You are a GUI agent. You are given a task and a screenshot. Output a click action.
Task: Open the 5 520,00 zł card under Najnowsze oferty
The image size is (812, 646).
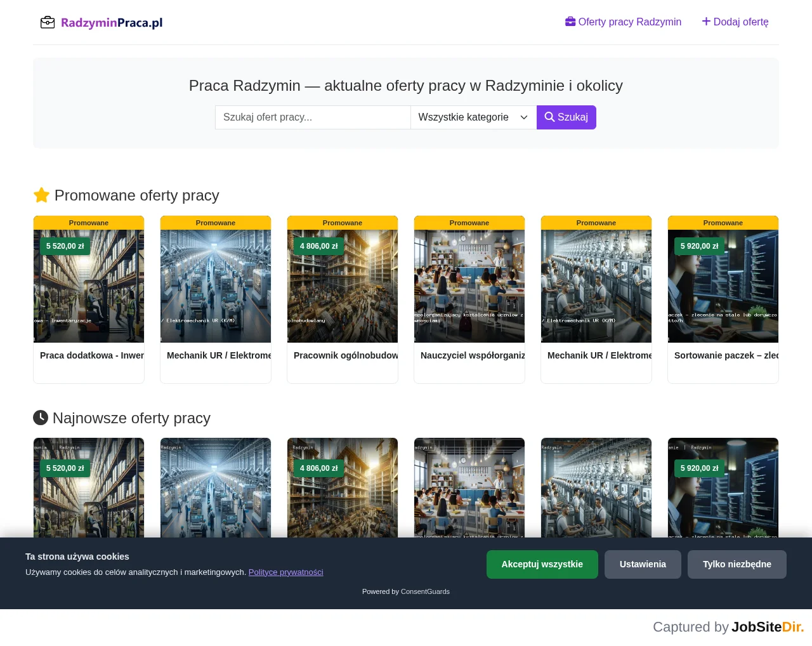click(89, 488)
